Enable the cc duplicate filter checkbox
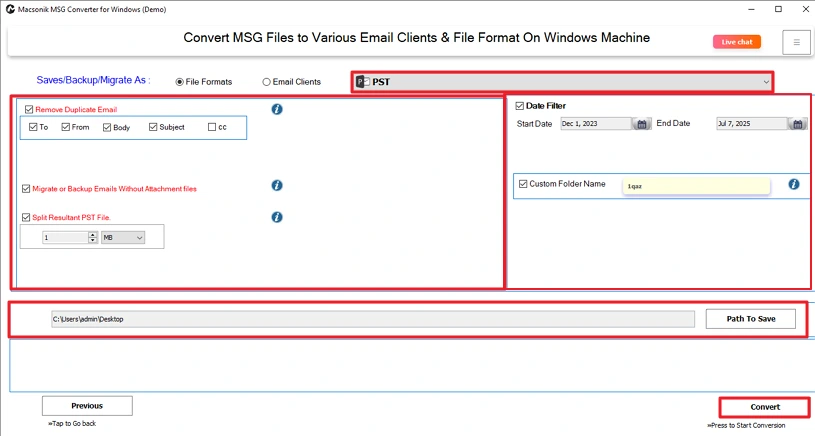This screenshot has width=815, height=436. coord(211,127)
